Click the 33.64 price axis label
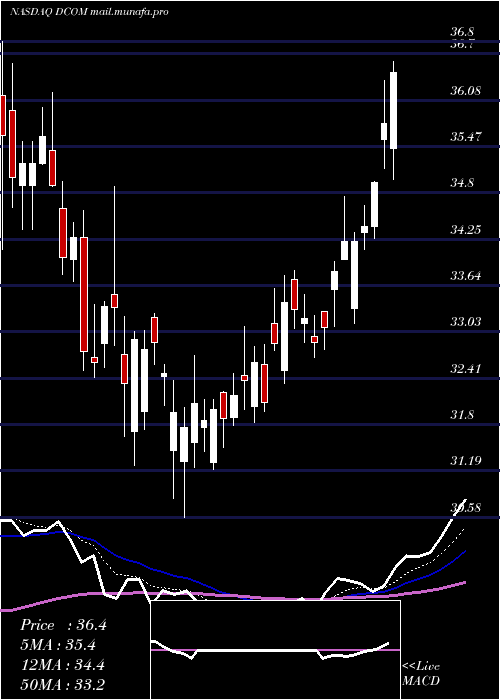Screen dimensions: 500x700 click(466, 276)
